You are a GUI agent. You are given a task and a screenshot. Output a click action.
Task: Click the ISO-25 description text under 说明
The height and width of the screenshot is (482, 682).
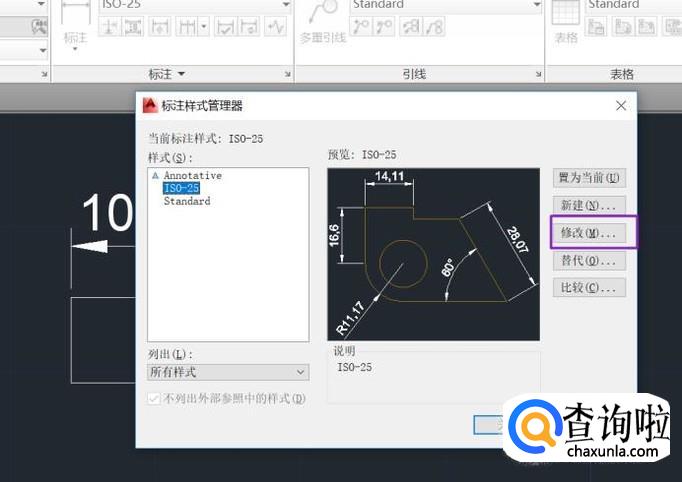pyautogui.click(x=354, y=367)
